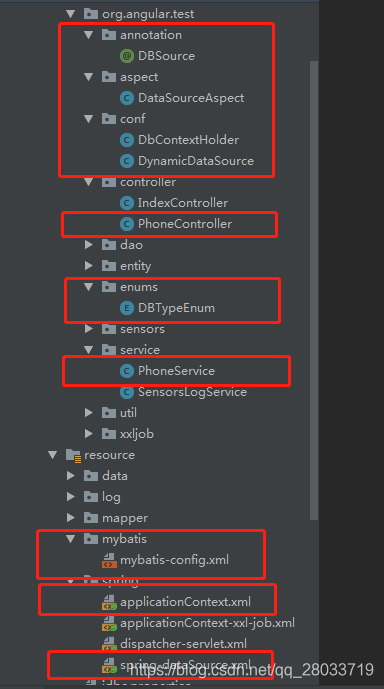Click the PhoneService class icon
Viewport: 384px width, 689px height.
coord(127,371)
